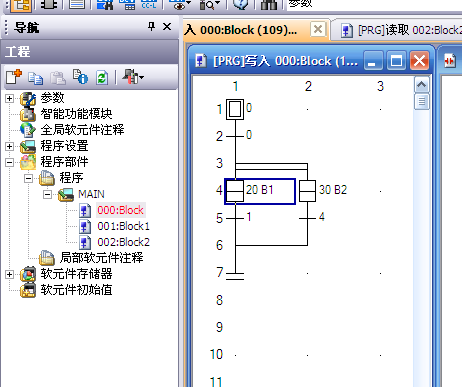Expand the 参数 tree node

pos(9,98)
